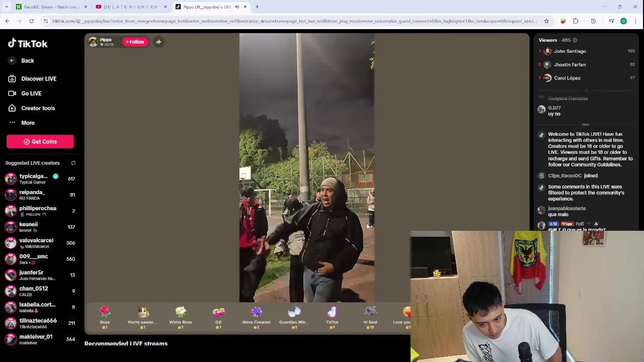
Task: Open valuvalcarcel suggested creator stream
Action: (40, 243)
